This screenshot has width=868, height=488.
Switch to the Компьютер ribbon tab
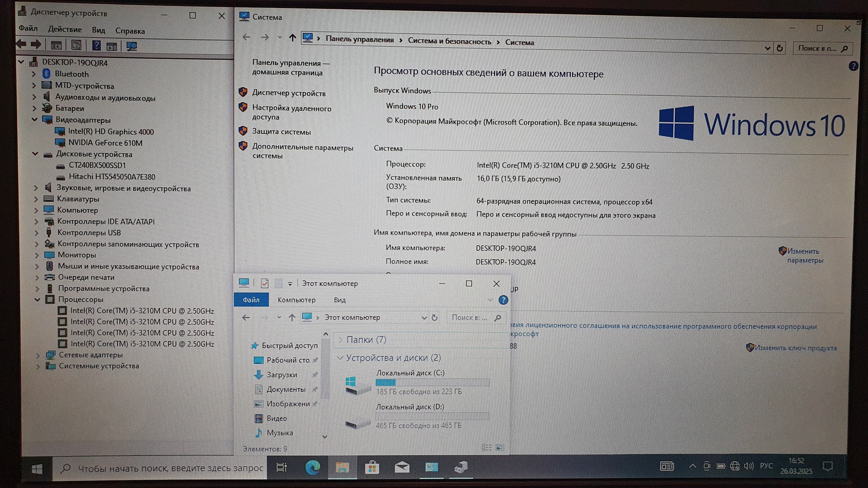296,300
